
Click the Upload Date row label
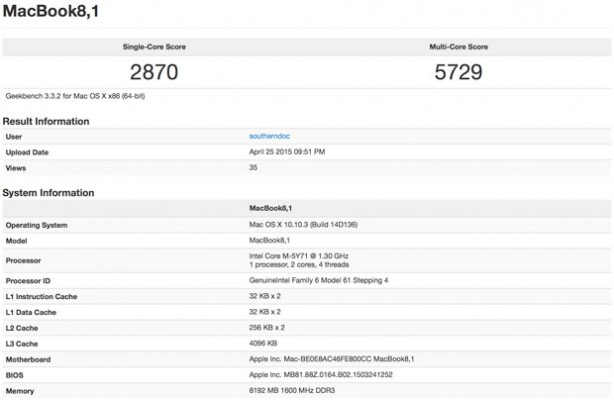(x=27, y=152)
